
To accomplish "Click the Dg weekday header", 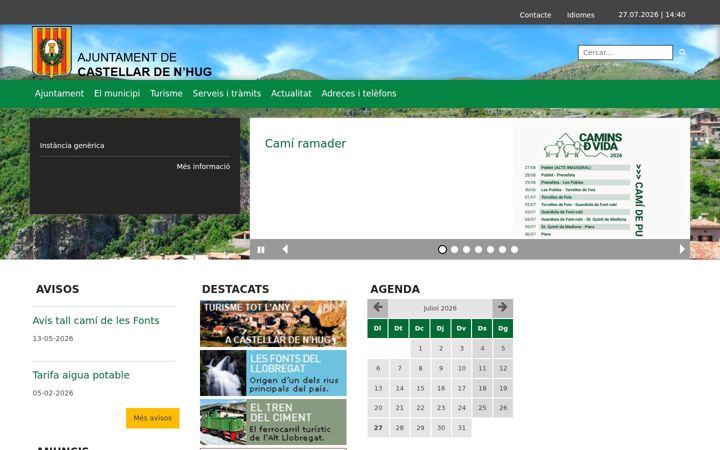I will tap(503, 328).
